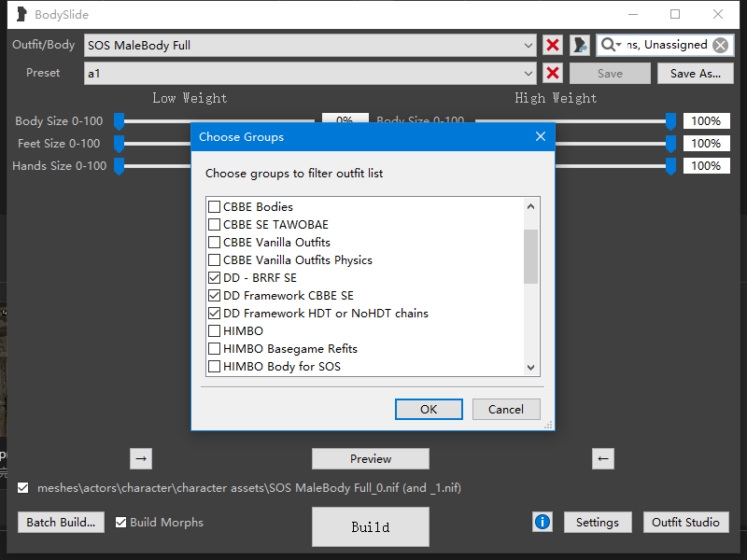Image resolution: width=747 pixels, height=560 pixels.
Task: Expand the Outfit/Body dropdown list
Action: [528, 46]
